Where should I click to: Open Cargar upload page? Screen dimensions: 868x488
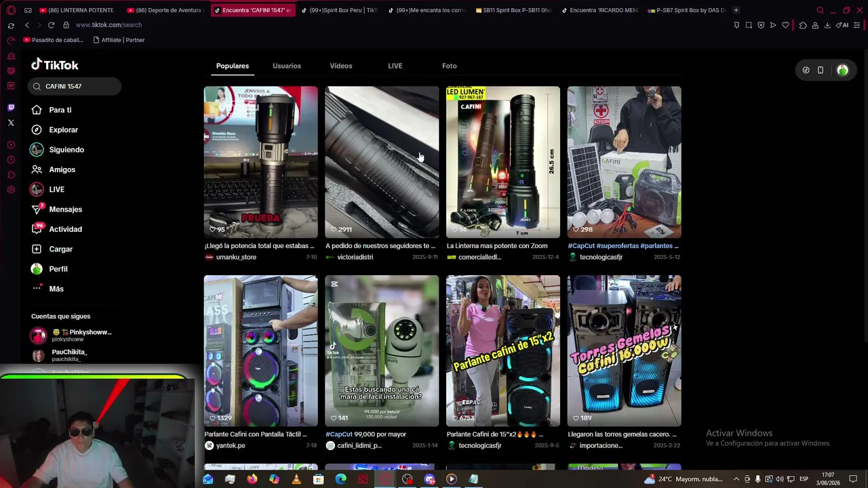[52, 249]
